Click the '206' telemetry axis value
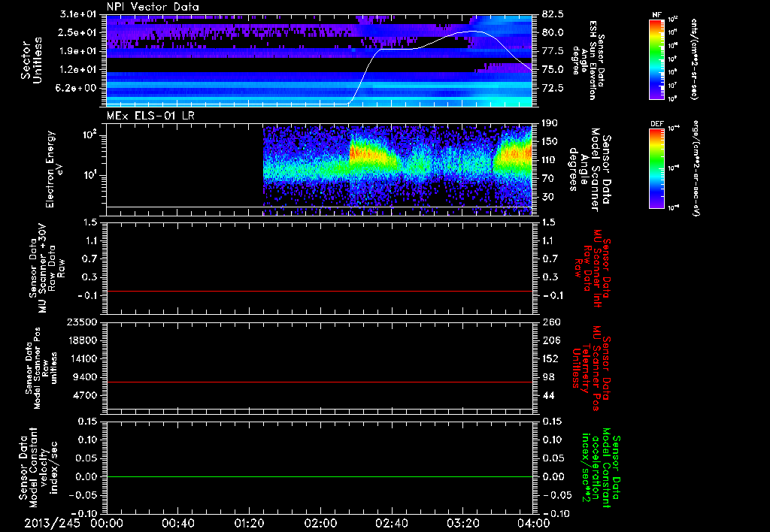The image size is (770, 532). click(x=550, y=340)
